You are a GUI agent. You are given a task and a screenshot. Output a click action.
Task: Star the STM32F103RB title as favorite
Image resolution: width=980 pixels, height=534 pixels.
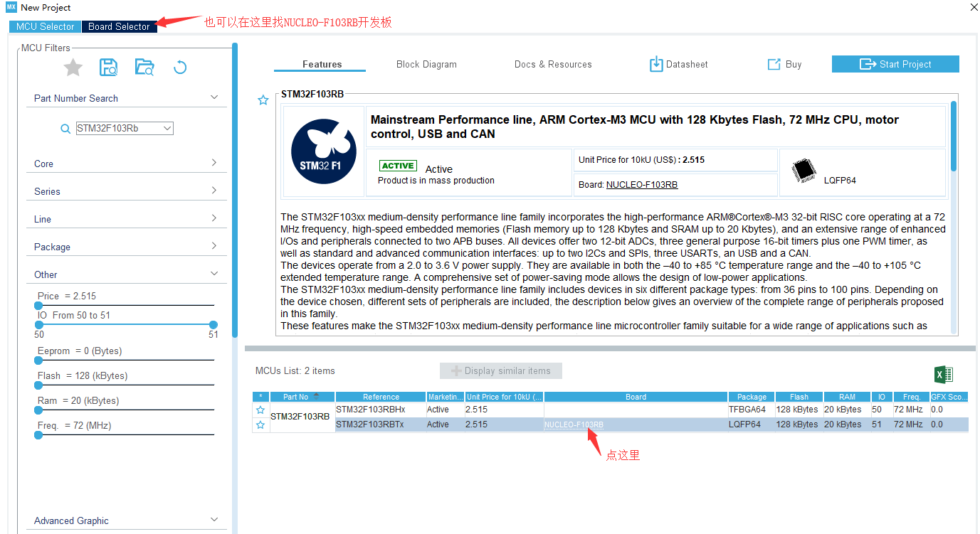click(263, 100)
